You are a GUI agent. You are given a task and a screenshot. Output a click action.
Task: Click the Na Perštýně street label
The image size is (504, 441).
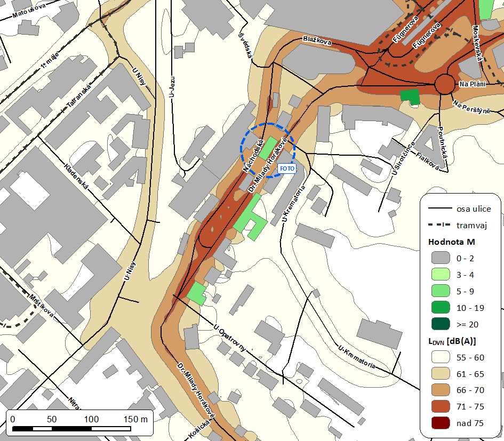[471, 107]
